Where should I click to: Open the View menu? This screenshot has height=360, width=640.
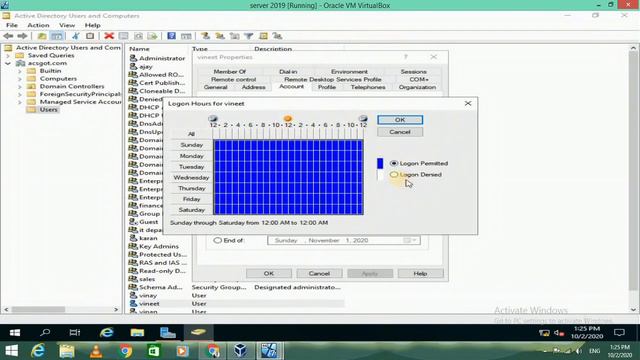click(x=67, y=25)
